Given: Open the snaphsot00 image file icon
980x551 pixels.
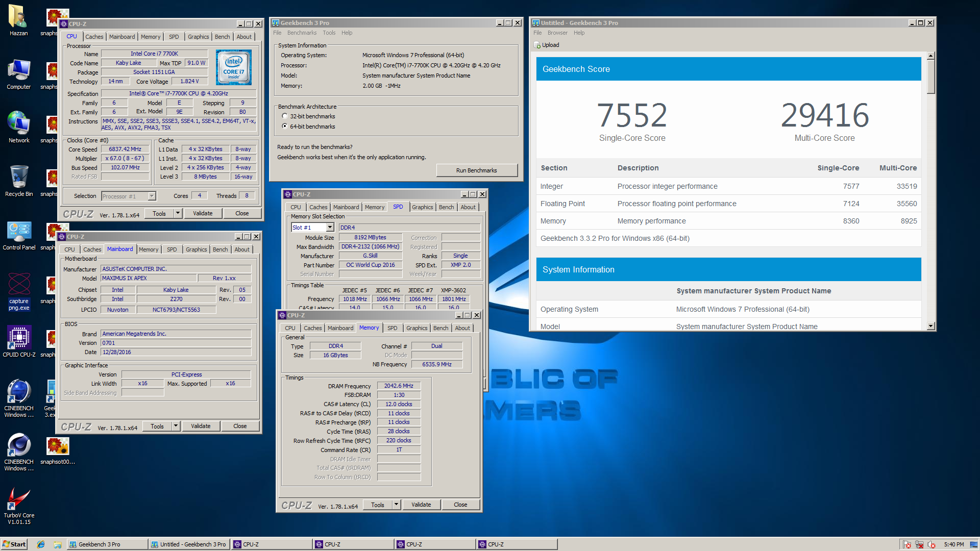Looking at the screenshot, I should (58, 451).
